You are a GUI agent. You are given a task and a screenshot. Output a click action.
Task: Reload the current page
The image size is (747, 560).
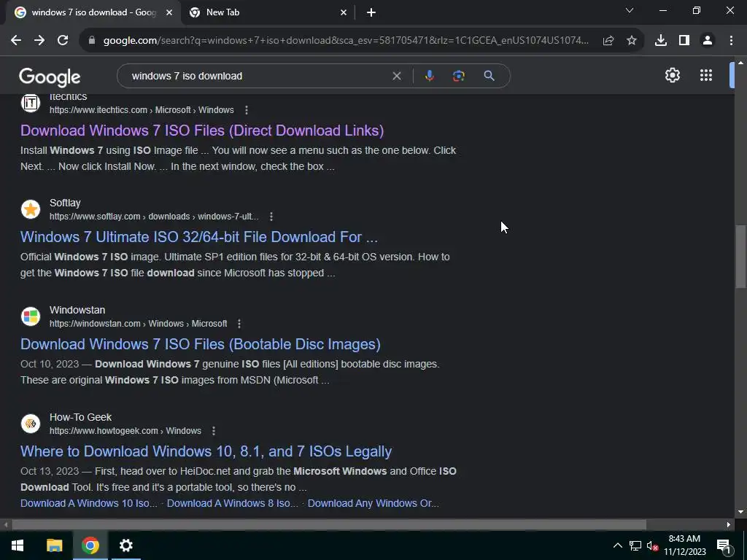(x=63, y=41)
